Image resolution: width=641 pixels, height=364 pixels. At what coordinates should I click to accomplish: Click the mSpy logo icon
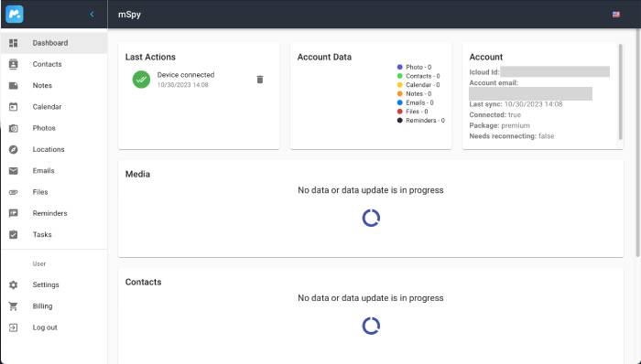tap(15, 15)
